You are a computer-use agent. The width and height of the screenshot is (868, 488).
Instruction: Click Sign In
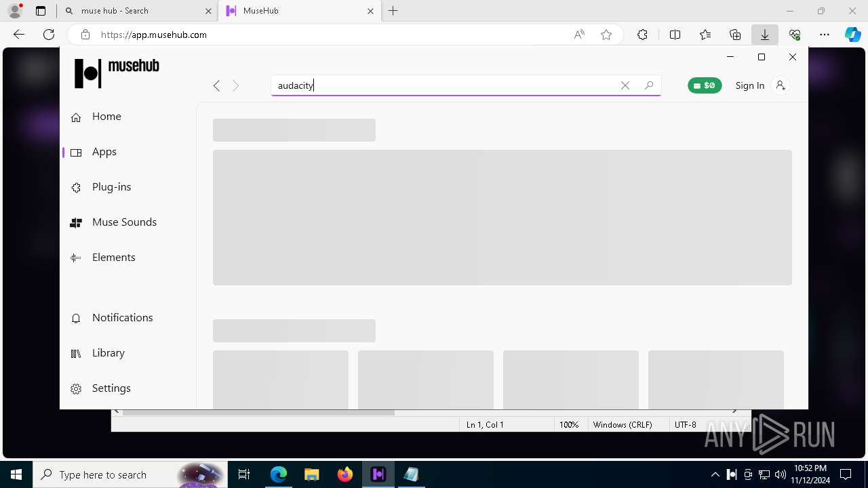click(x=749, y=85)
